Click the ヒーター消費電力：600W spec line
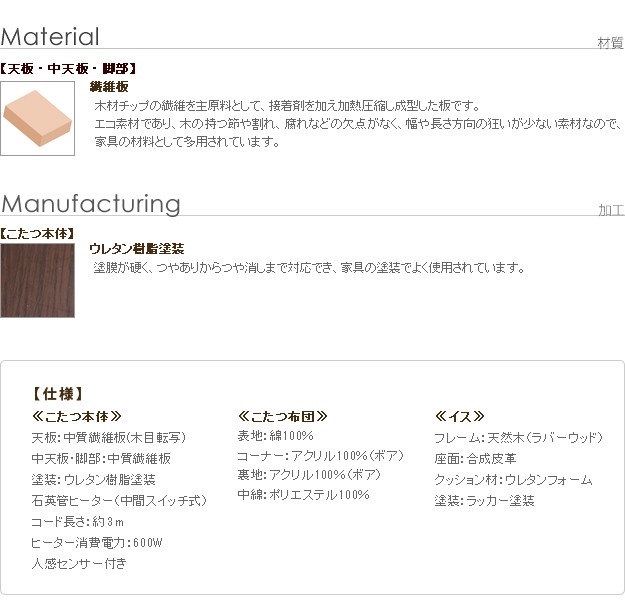The image size is (625, 601). (x=97, y=542)
